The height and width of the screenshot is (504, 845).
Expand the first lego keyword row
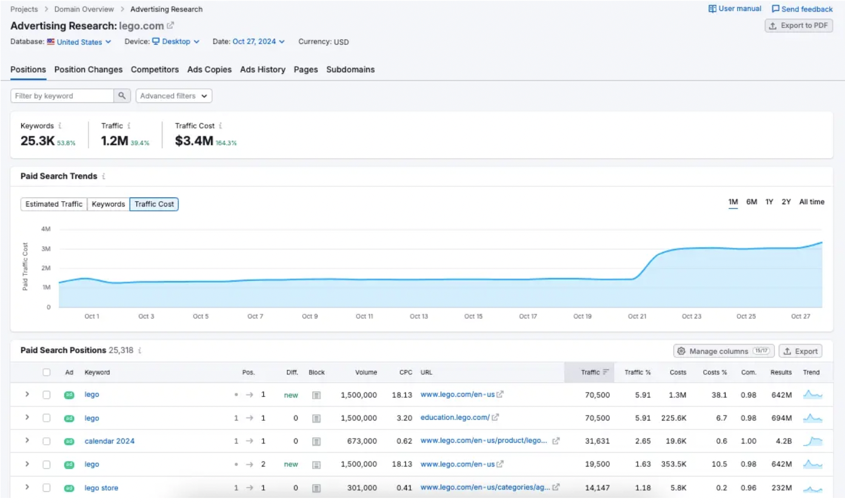click(27, 394)
